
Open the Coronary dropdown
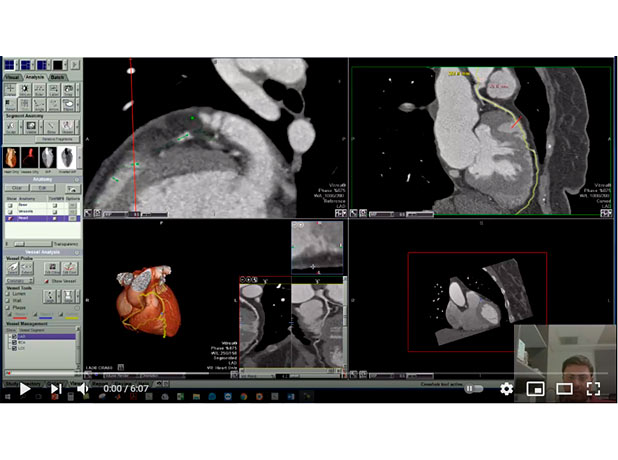pos(20,281)
